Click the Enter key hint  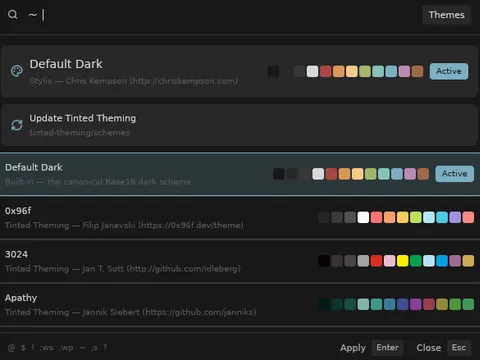pos(387,348)
